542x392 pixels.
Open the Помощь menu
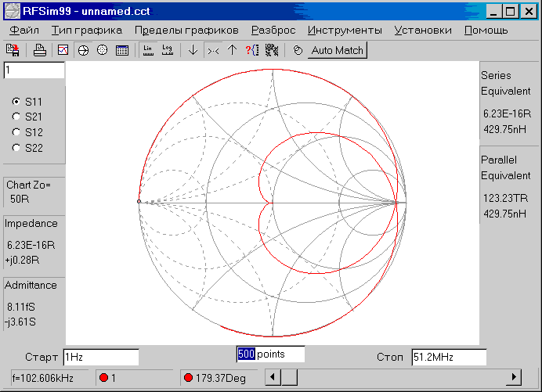[x=486, y=31]
